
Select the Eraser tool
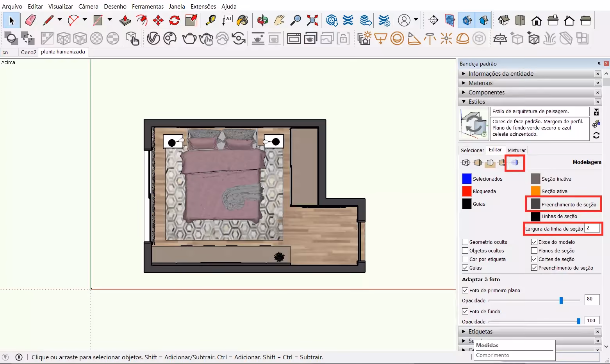point(30,20)
